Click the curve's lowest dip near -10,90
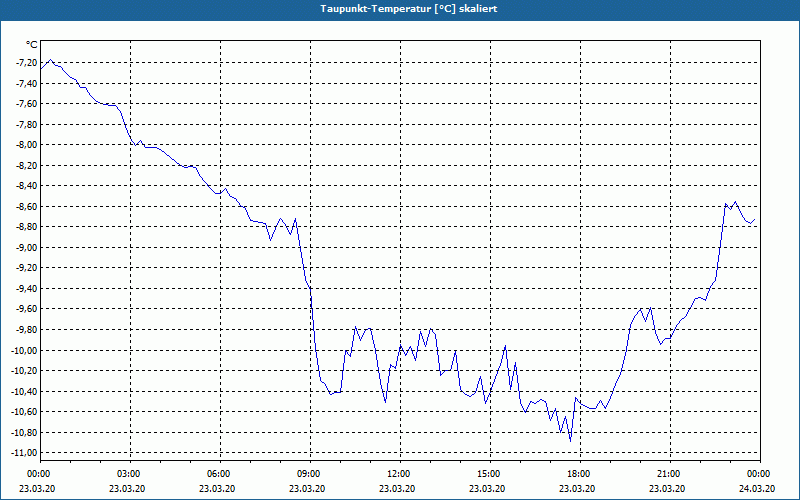Image resolution: width=800 pixels, height=500 pixels. click(x=570, y=441)
